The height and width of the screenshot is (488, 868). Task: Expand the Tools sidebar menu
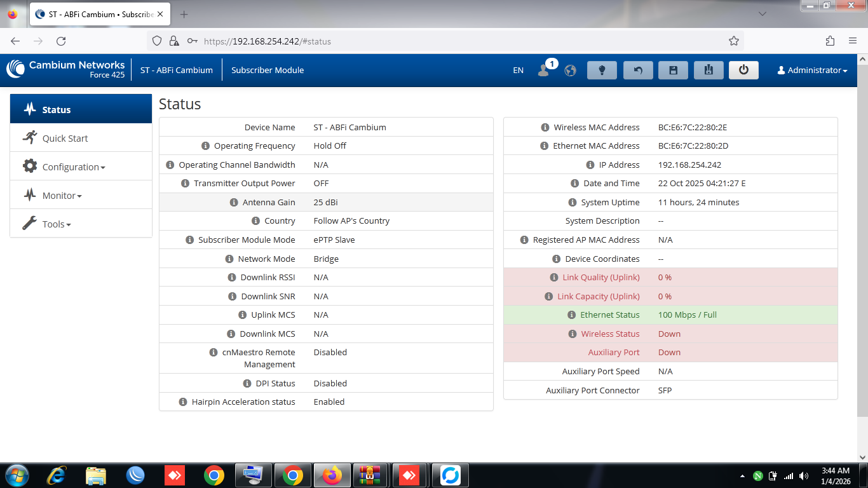(x=56, y=224)
